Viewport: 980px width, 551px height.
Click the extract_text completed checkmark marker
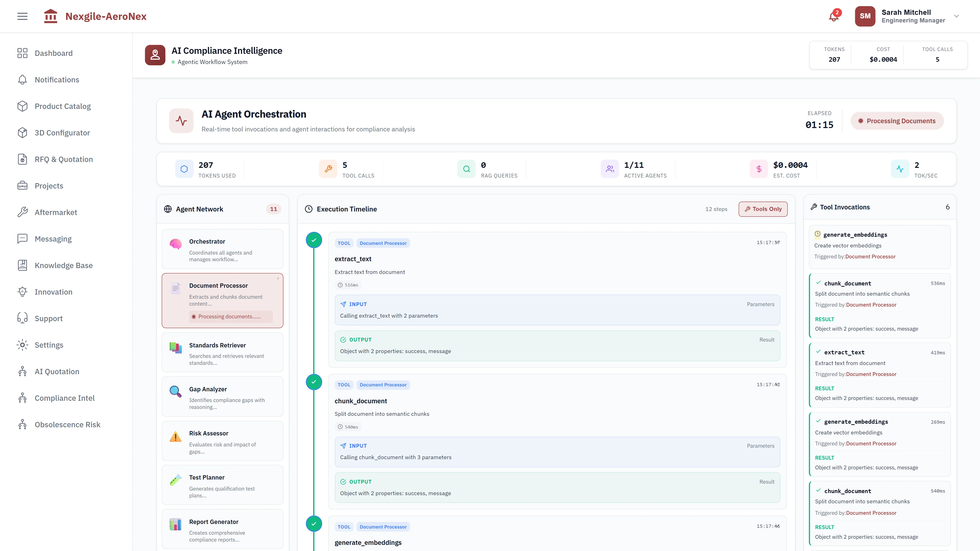pyautogui.click(x=313, y=240)
